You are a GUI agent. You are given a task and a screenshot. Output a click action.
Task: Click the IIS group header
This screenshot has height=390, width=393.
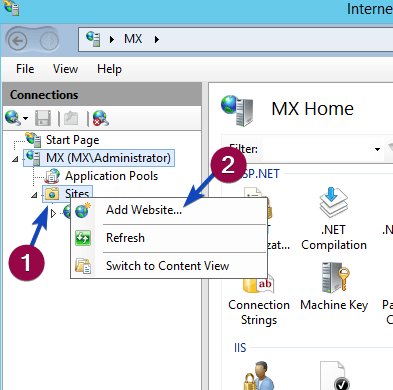click(240, 348)
